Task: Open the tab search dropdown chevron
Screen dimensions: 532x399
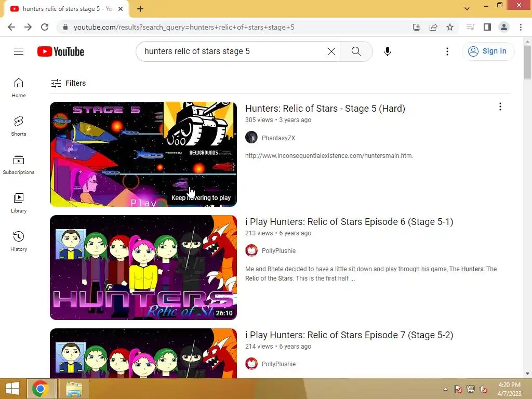Action: click(467, 9)
